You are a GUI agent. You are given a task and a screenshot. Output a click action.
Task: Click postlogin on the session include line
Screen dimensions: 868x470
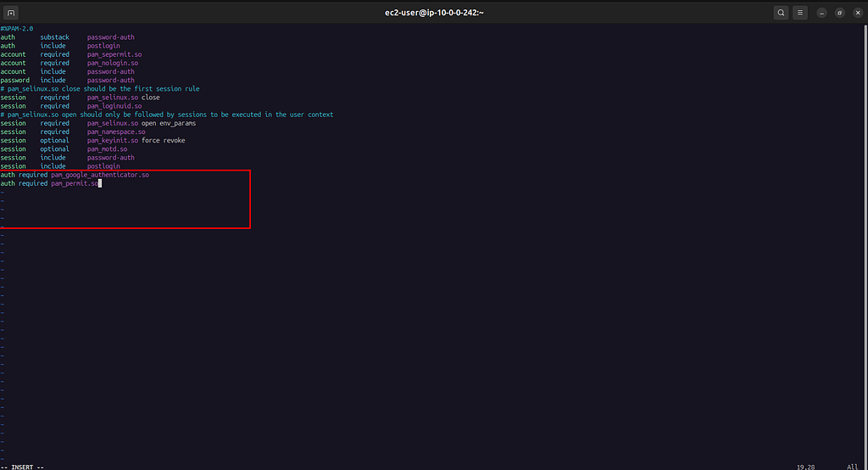click(103, 166)
